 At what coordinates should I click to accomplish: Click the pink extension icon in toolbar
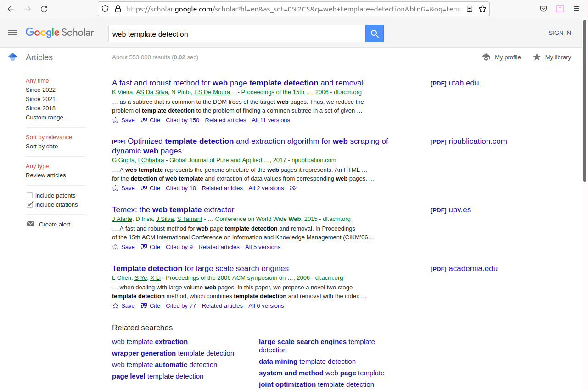(560, 9)
